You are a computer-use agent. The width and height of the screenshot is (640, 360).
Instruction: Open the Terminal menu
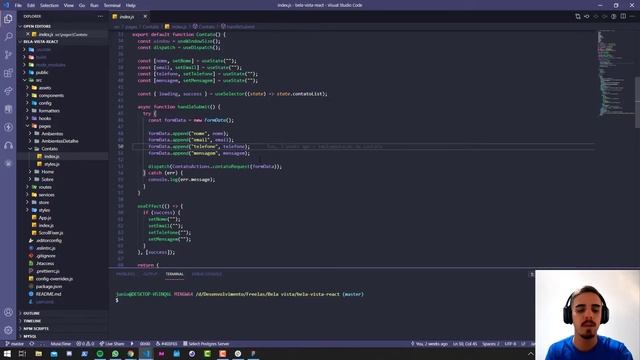112,5
